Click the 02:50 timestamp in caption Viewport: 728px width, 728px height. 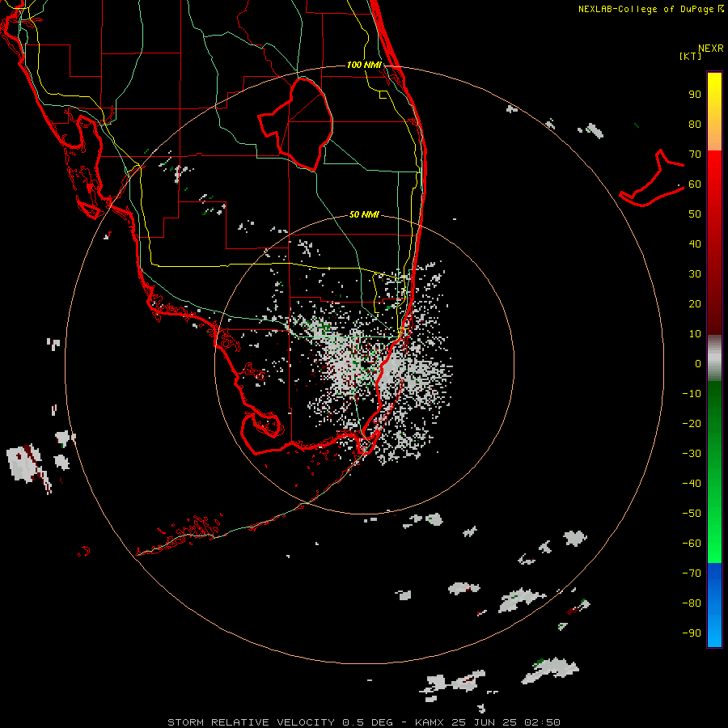pos(542,722)
